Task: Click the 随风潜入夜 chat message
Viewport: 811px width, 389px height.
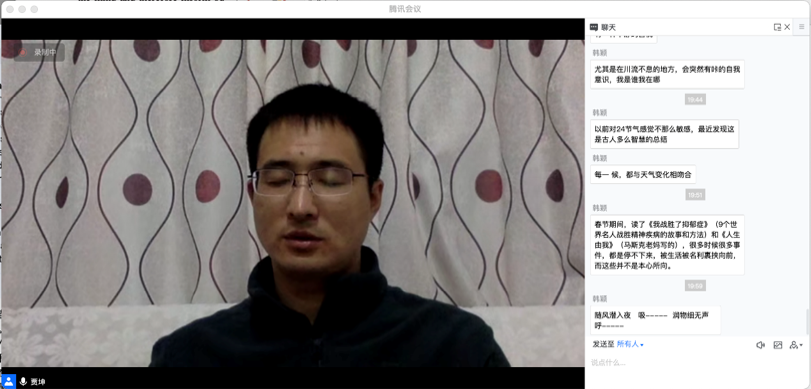Action: pyautogui.click(x=655, y=320)
